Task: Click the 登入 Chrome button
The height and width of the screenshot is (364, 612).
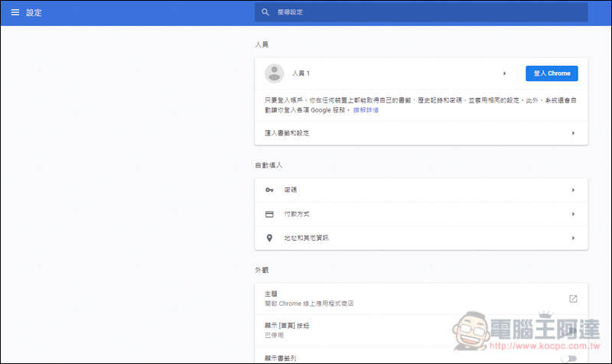Action: (x=552, y=73)
